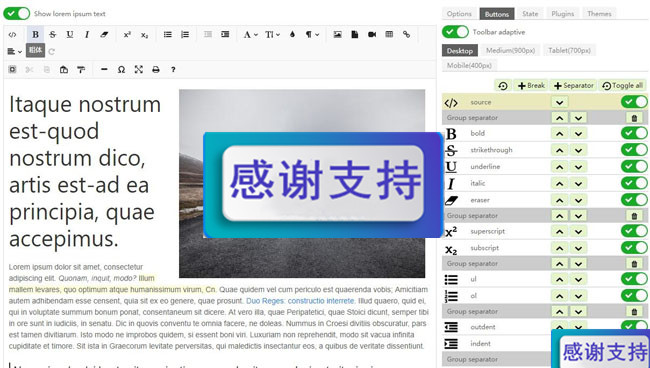
Task: Click the indent toolbar icon
Action: (225, 34)
